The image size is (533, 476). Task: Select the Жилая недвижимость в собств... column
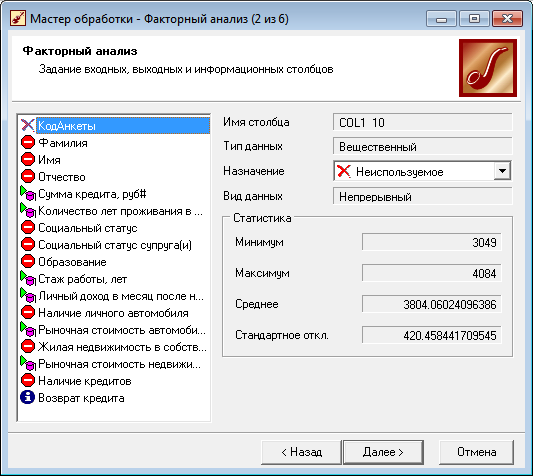[122, 347]
